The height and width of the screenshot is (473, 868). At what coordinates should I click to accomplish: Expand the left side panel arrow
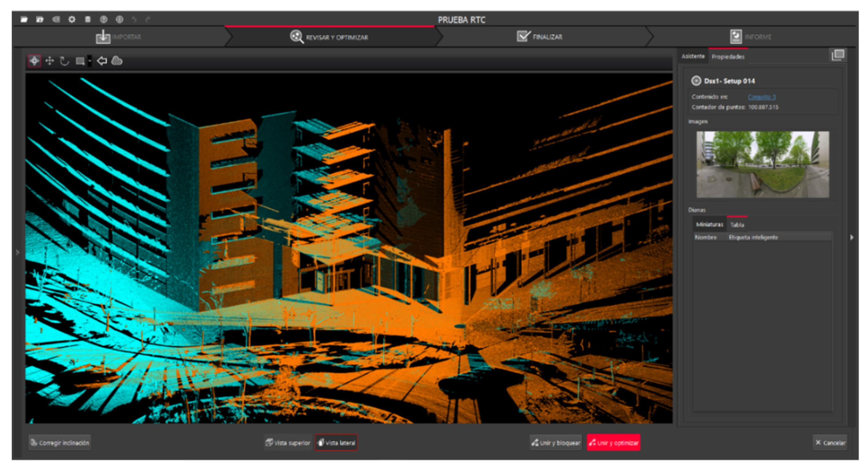tap(18, 252)
